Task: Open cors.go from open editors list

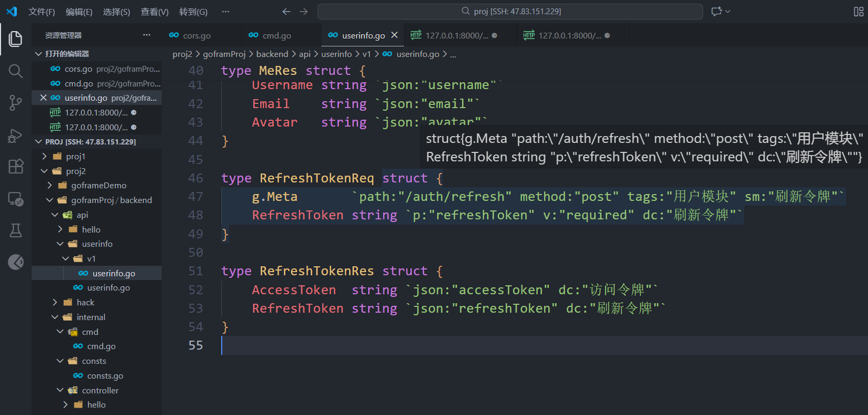Action: coord(97,69)
